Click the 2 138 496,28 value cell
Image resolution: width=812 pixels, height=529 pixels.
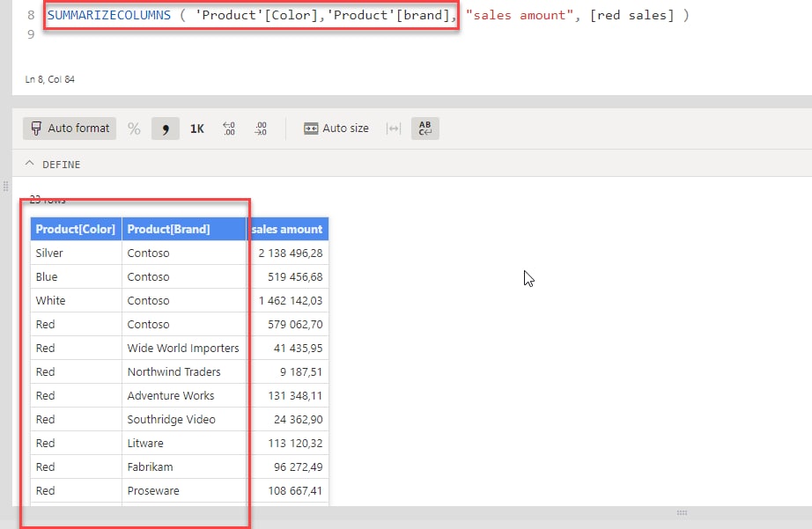[287, 253]
